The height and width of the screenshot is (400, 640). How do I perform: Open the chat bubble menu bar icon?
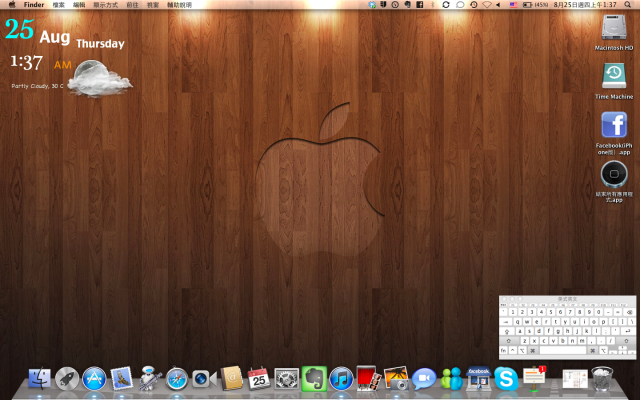pos(460,5)
